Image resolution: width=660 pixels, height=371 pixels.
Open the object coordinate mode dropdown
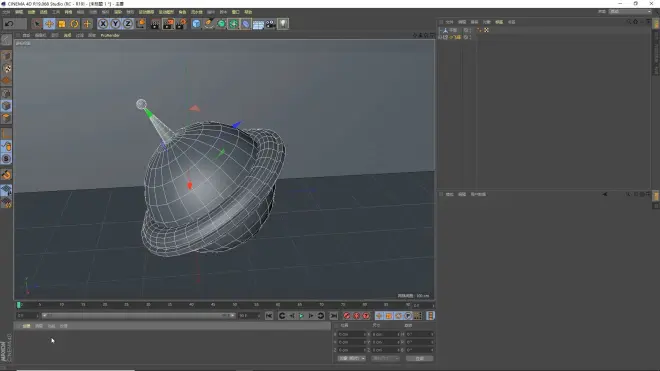[351, 358]
